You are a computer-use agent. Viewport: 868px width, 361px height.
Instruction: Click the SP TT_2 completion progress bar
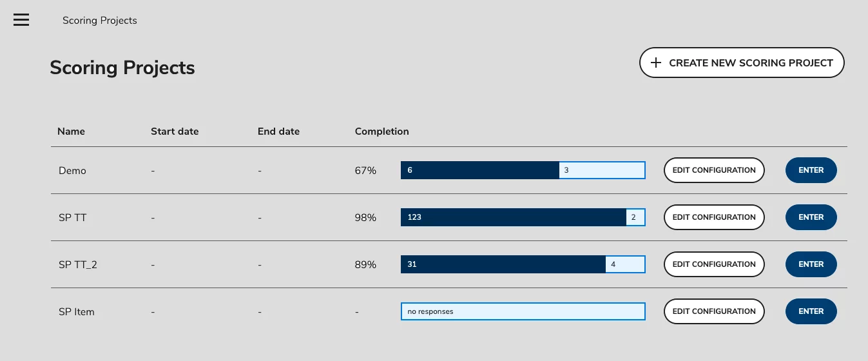pos(523,264)
